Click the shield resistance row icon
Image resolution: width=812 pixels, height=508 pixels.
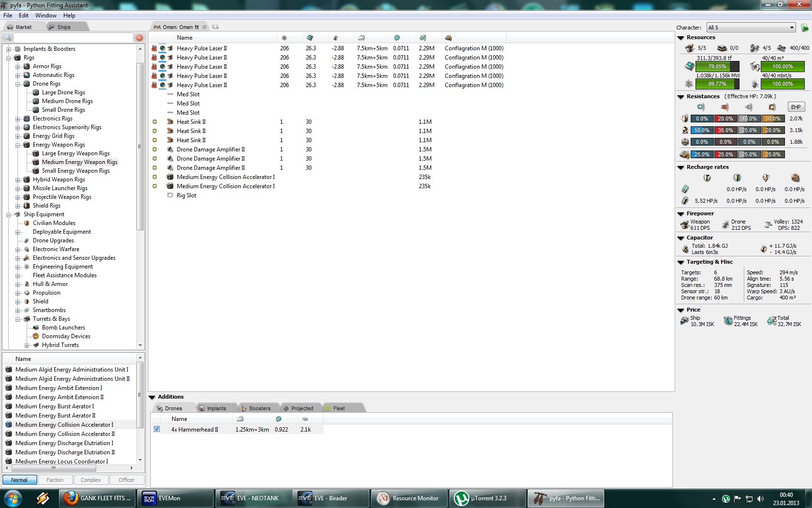pos(685,119)
